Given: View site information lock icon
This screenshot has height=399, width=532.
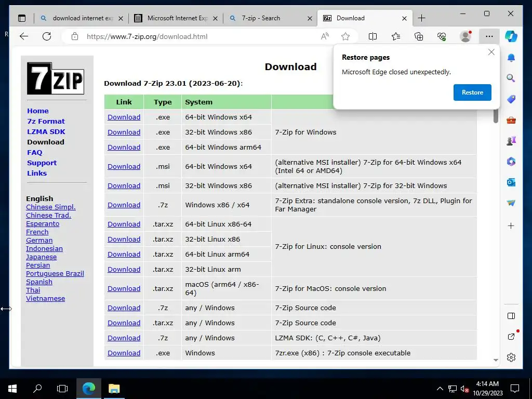Looking at the screenshot, I should (75, 36).
